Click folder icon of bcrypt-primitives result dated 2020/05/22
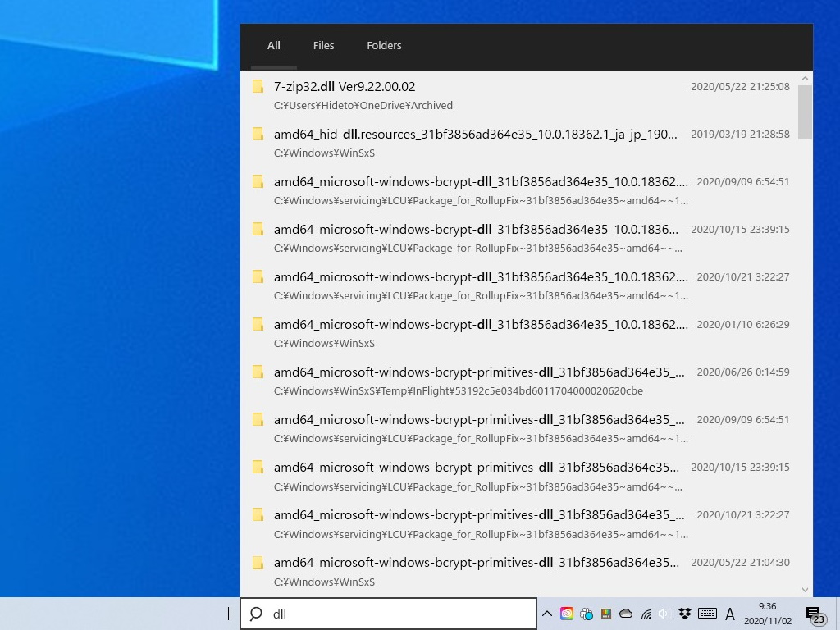The height and width of the screenshot is (630, 840). tap(258, 563)
